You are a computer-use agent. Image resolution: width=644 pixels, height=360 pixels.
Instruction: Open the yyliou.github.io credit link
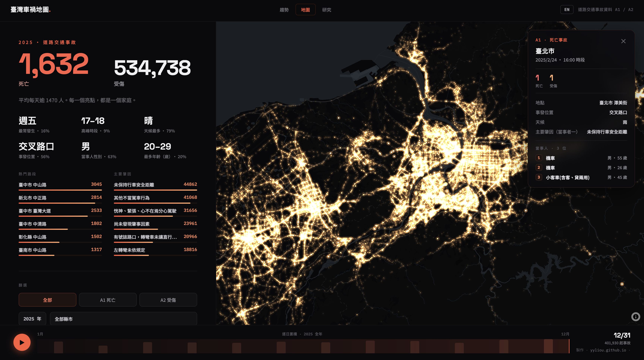(608, 350)
